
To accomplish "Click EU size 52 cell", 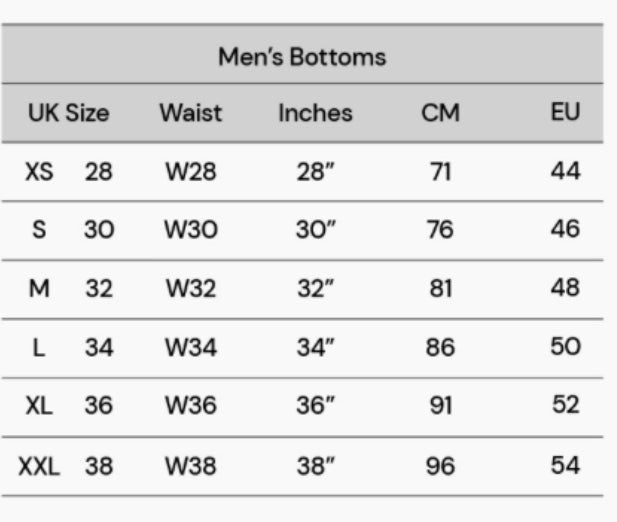I will 565,406.
